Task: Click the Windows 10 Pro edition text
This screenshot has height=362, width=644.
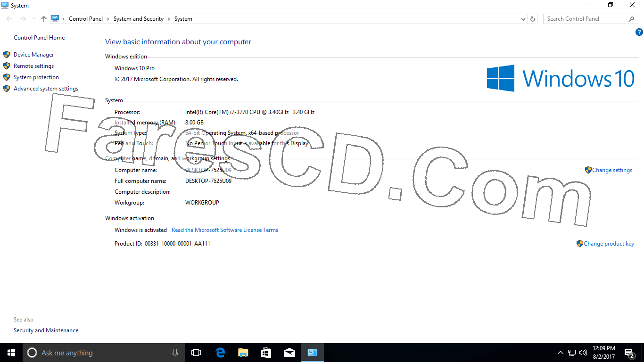Action: click(134, 68)
